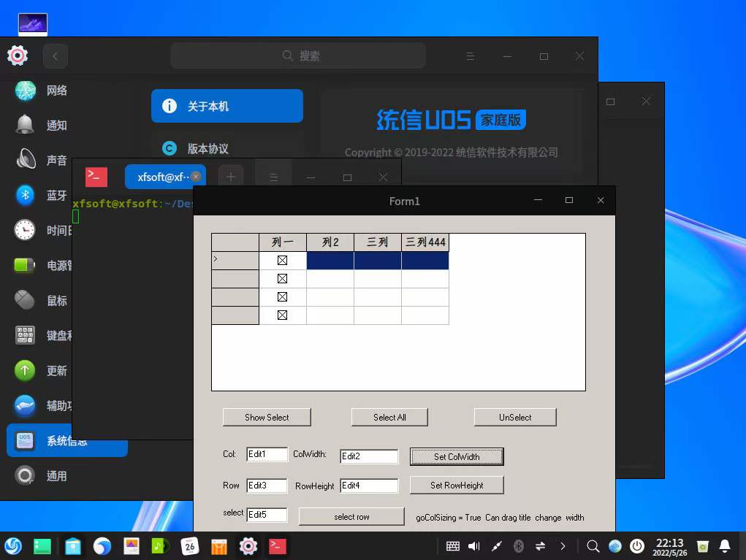Focus the Edit5 select input field

267,514
